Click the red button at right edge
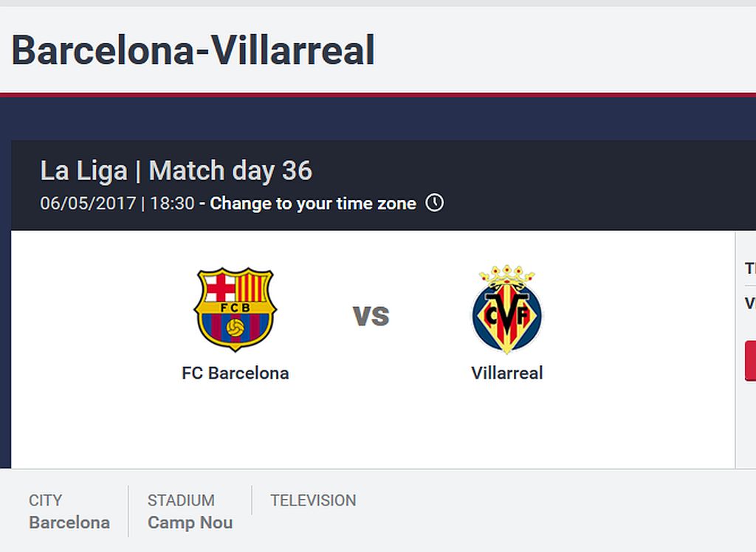 pyautogui.click(x=750, y=361)
